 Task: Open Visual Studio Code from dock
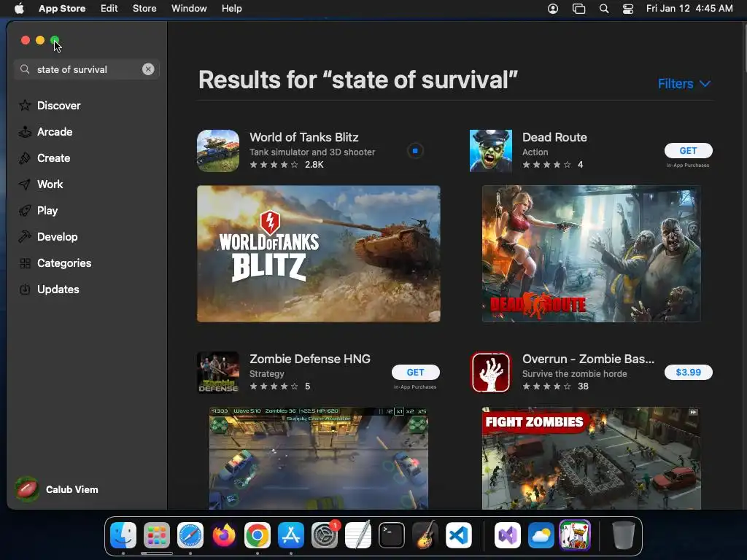[x=458, y=535]
